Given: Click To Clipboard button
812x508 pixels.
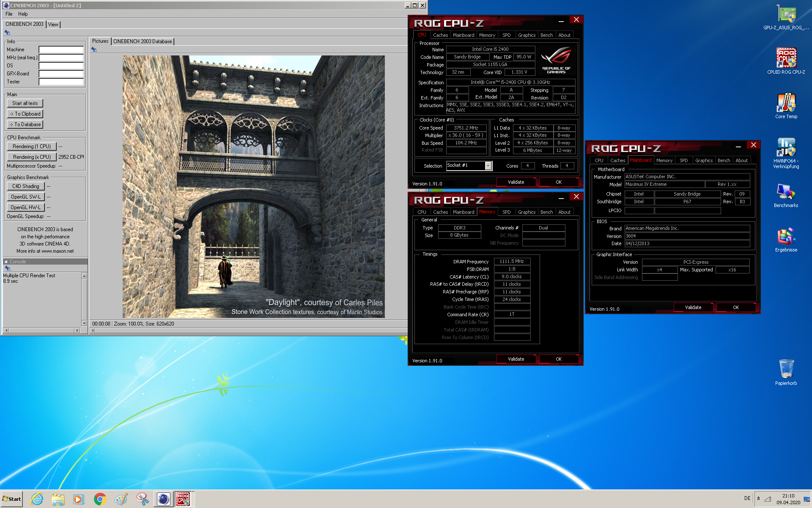Looking at the screenshot, I should click(x=25, y=114).
